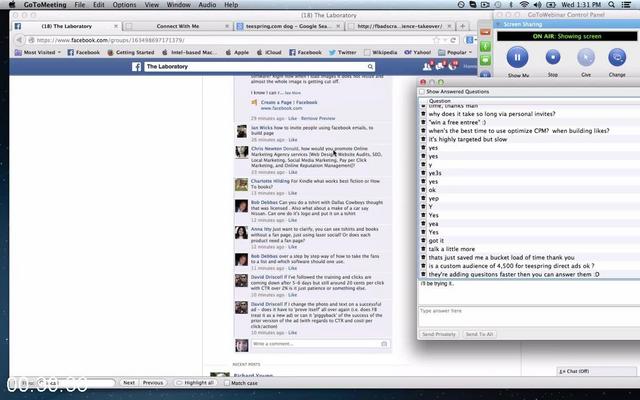Switch to the Connect With Me tab

point(178,26)
